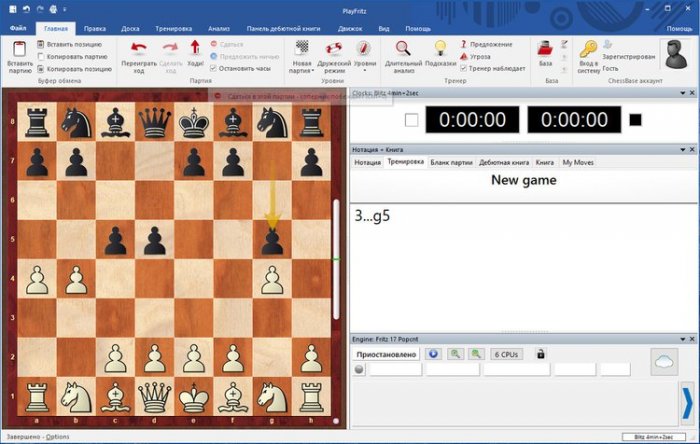Toggle the engine lock icon
700x444 pixels.
[541, 354]
